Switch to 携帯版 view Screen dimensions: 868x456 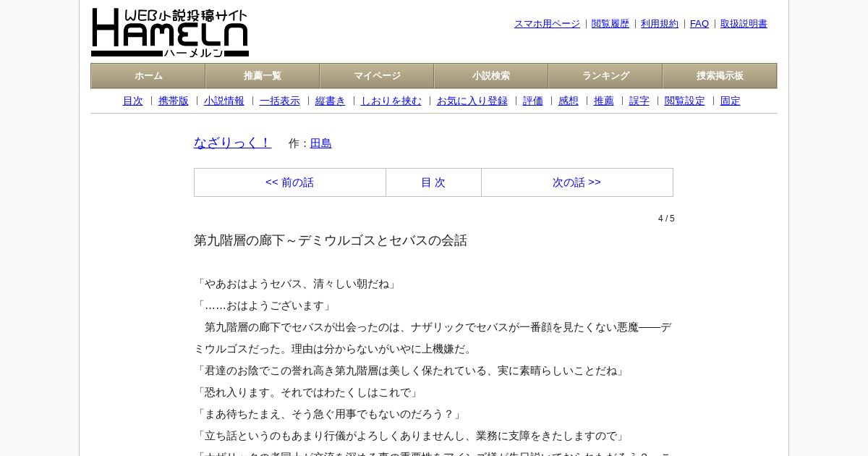(174, 101)
